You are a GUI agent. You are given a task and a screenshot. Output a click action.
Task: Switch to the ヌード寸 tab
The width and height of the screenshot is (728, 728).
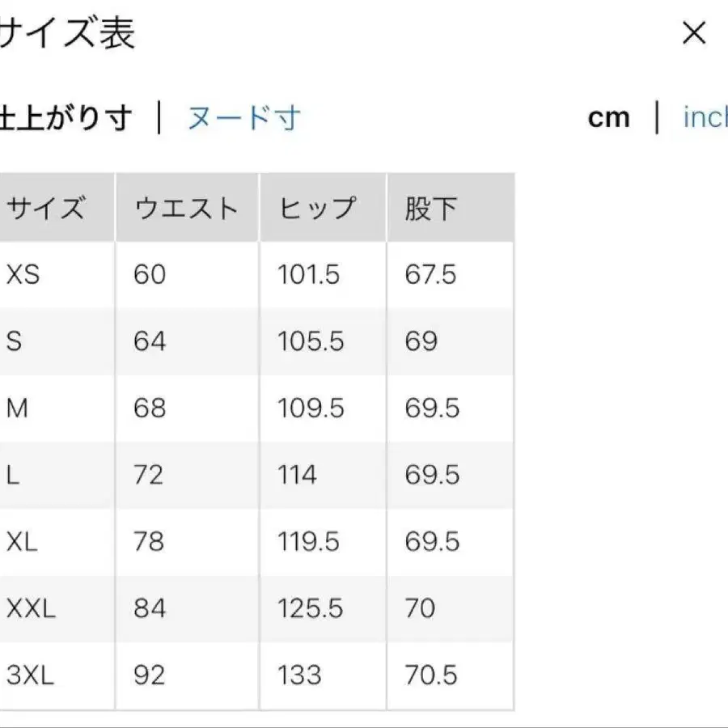pos(243,117)
